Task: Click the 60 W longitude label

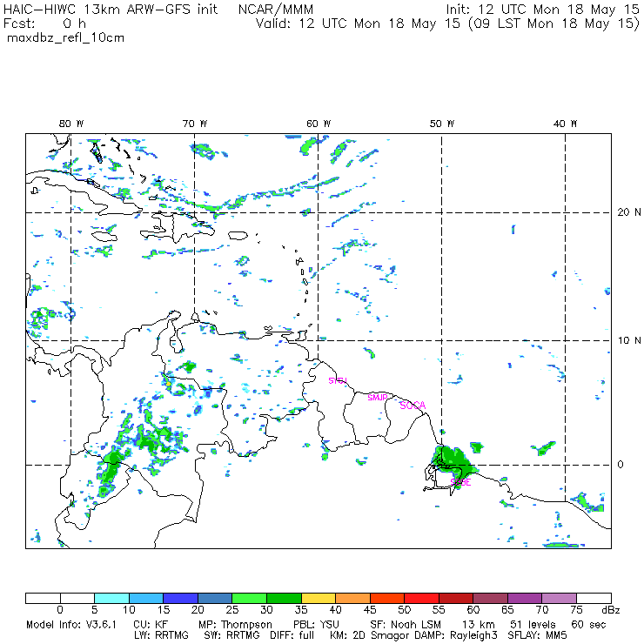Action: [x=319, y=124]
